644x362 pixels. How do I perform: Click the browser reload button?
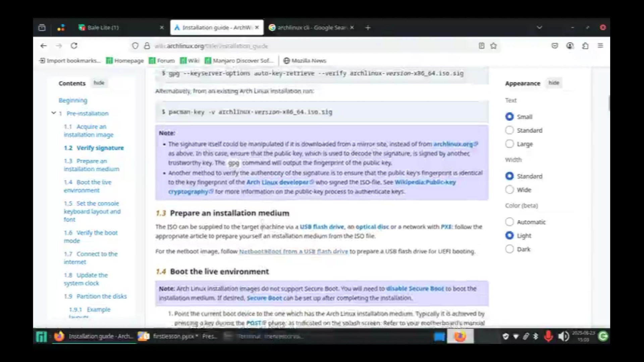[74, 46]
